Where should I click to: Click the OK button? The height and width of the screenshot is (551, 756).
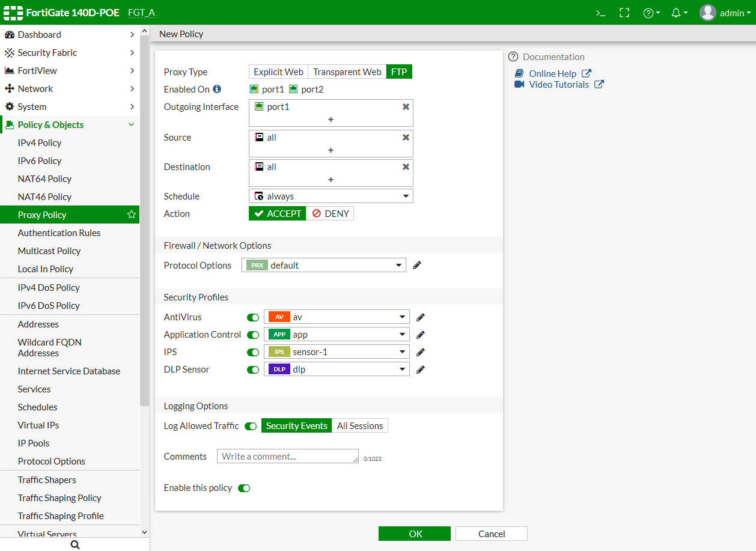414,534
